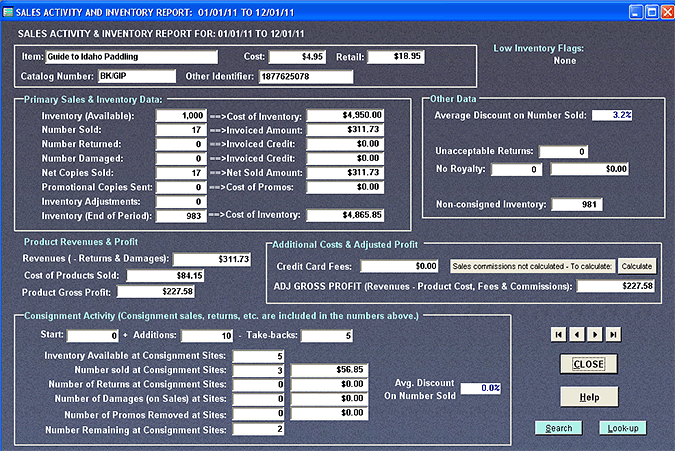The height and width of the screenshot is (451, 675).
Task: Click the Number Sold field
Action: 182,130
